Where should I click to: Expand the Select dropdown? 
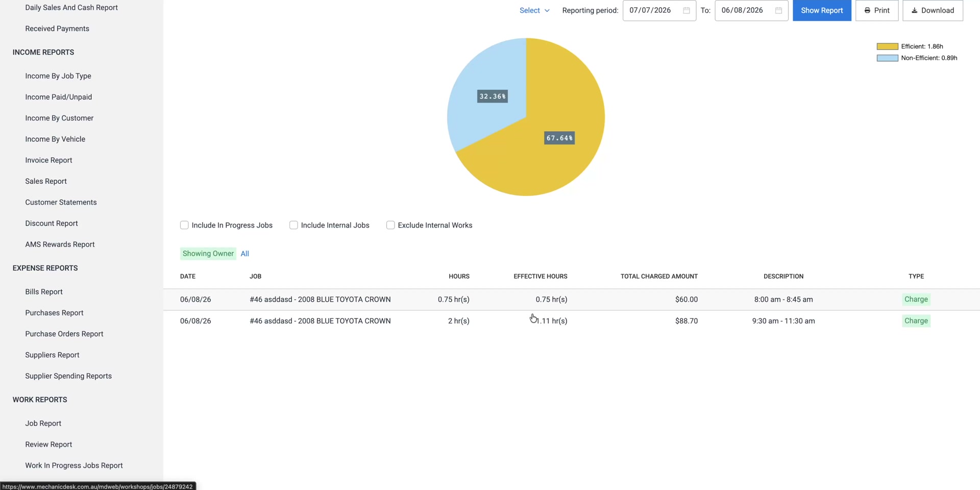pos(534,10)
